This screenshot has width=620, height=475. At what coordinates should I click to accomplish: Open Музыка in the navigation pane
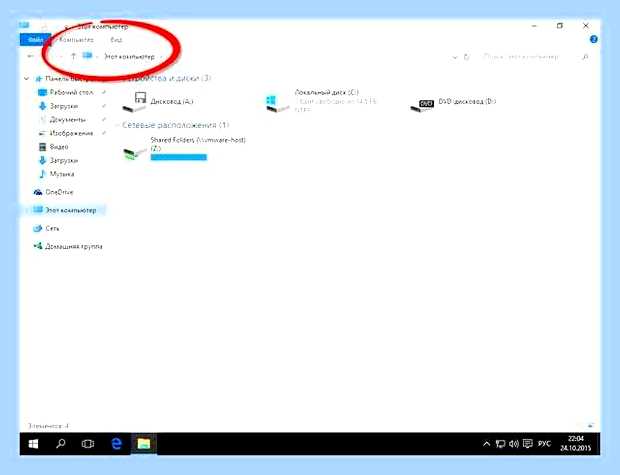pos(62,174)
